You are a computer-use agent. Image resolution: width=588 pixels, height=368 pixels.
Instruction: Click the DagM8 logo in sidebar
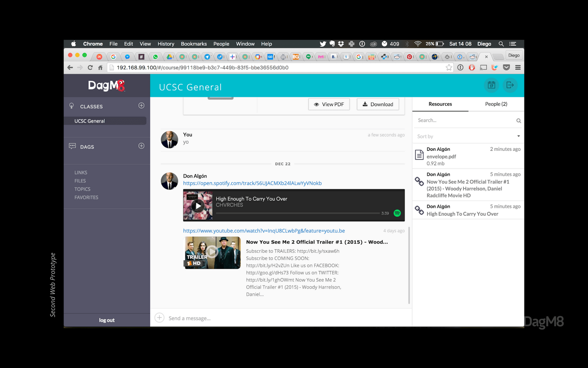pyautogui.click(x=107, y=85)
